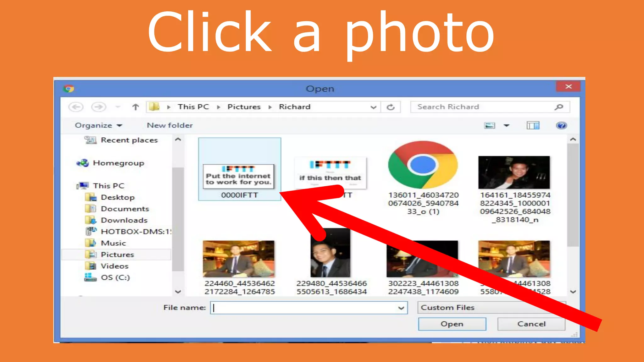
Task: Click file list scroll up arrow
Action: click(x=573, y=139)
